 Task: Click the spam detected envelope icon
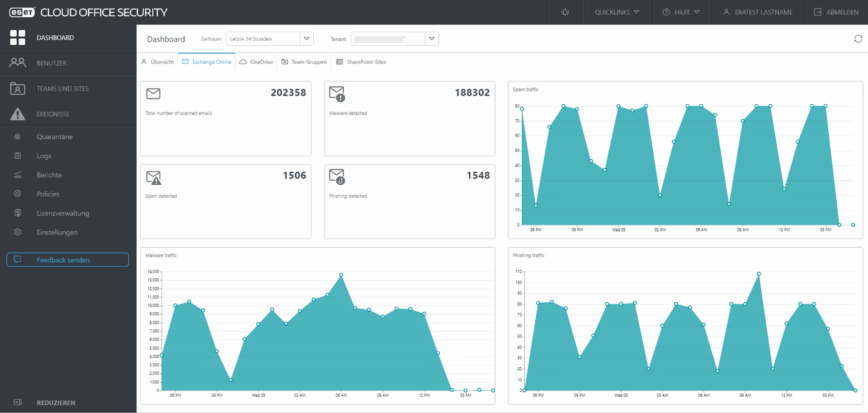tap(154, 177)
